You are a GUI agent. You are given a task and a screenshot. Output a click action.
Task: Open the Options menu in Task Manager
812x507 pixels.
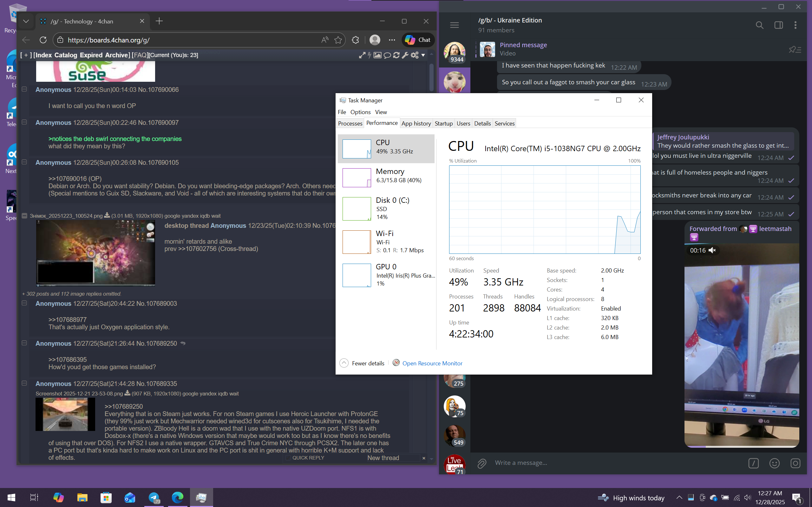coord(360,112)
